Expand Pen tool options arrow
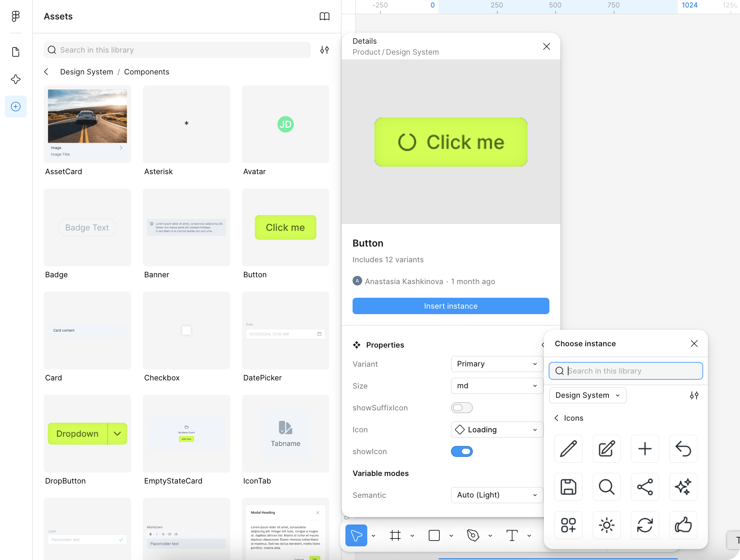The width and height of the screenshot is (740, 560). pyautogui.click(x=490, y=536)
